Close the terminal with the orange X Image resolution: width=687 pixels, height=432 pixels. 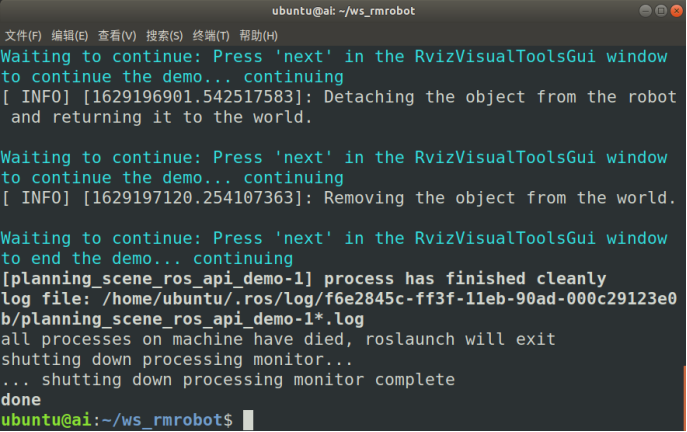[676, 11]
